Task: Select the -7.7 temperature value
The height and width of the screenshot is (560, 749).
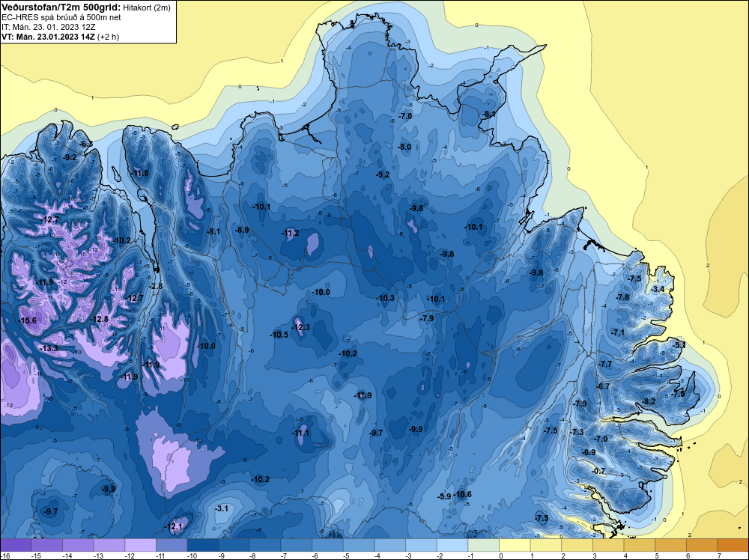Action: point(605,364)
